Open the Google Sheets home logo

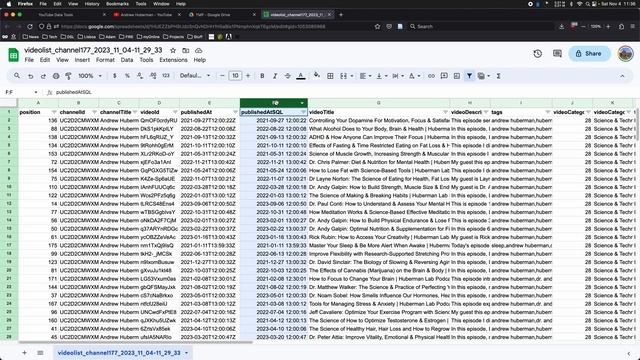(x=13, y=55)
